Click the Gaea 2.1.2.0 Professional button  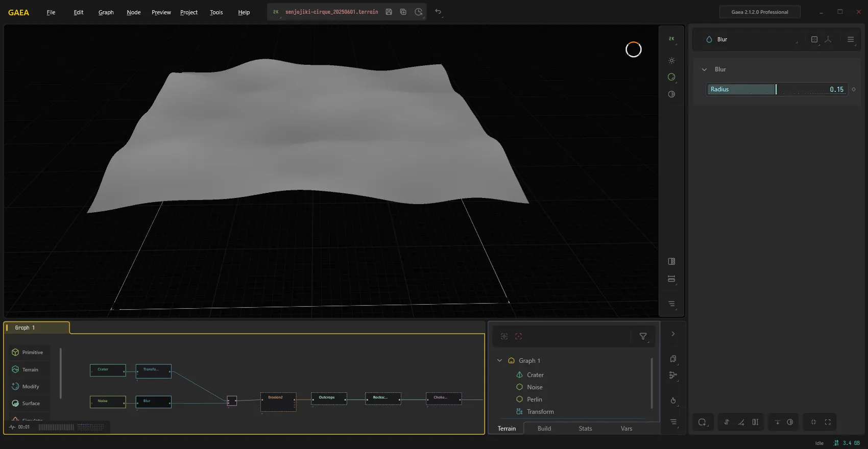[760, 12]
